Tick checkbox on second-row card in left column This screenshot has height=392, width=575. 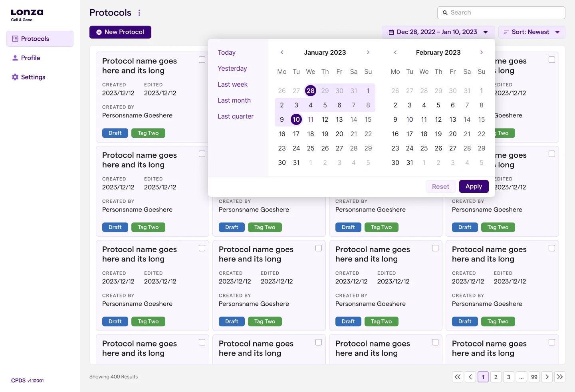click(202, 154)
